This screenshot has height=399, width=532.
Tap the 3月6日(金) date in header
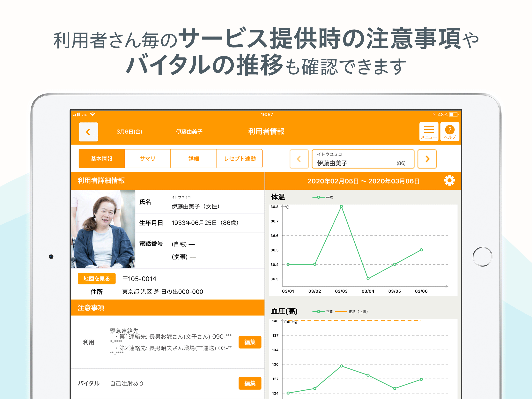pos(129,132)
